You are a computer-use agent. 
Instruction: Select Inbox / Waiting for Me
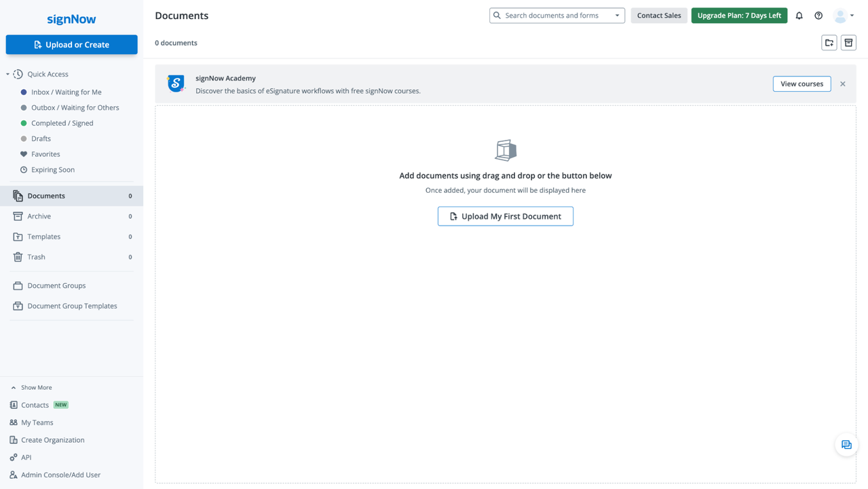pos(66,92)
